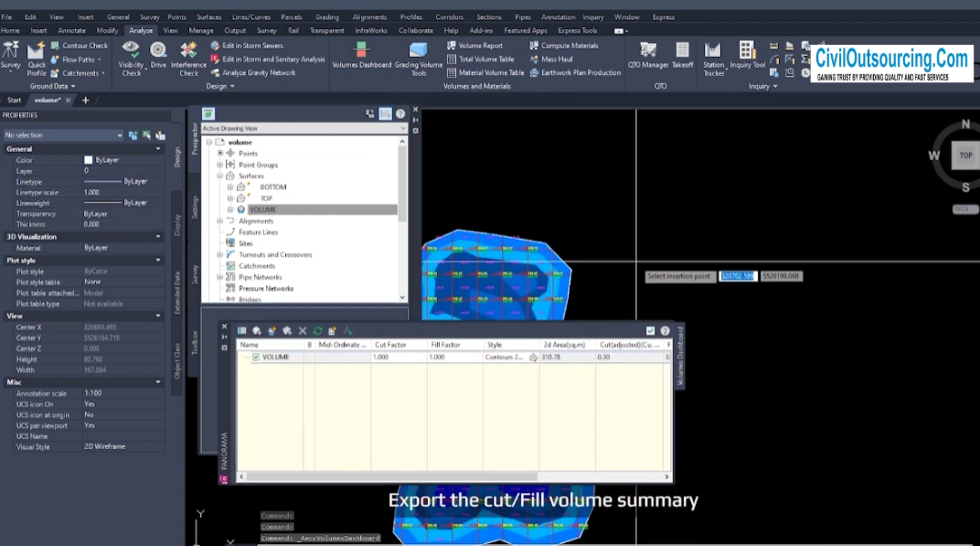980x546 pixels.
Task: Open the Surfaces menu
Action: tap(208, 16)
